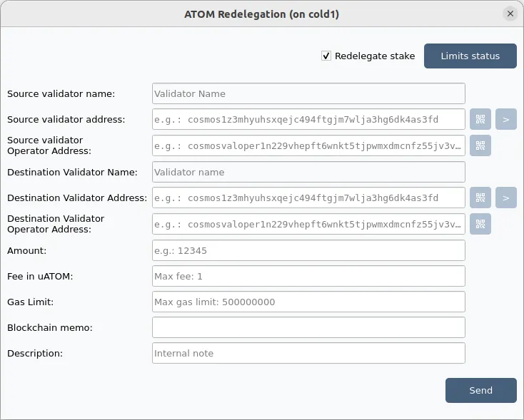Scan QR code for Source validator address
Image resolution: width=524 pixels, height=420 pixels.
click(480, 119)
